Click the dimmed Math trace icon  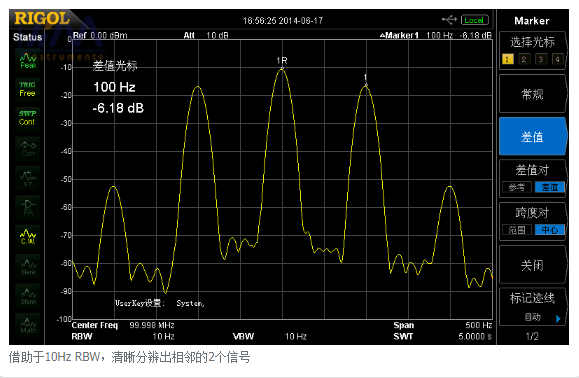coord(28,325)
